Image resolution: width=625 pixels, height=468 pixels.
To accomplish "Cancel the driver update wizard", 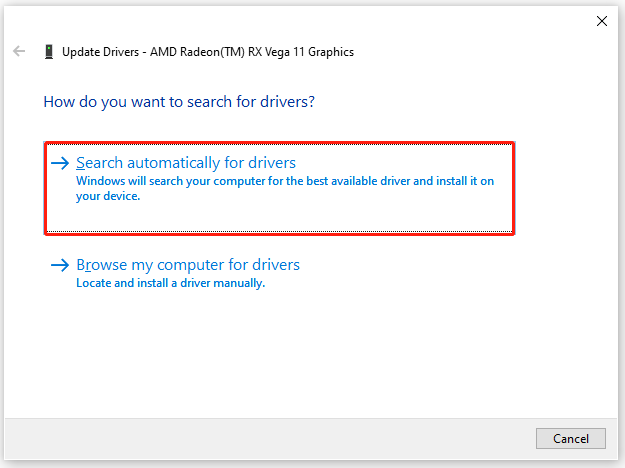I will (571, 439).
